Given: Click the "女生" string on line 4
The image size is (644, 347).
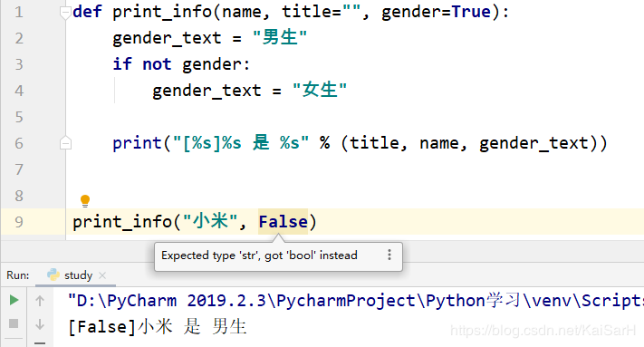Looking at the screenshot, I should (320, 90).
